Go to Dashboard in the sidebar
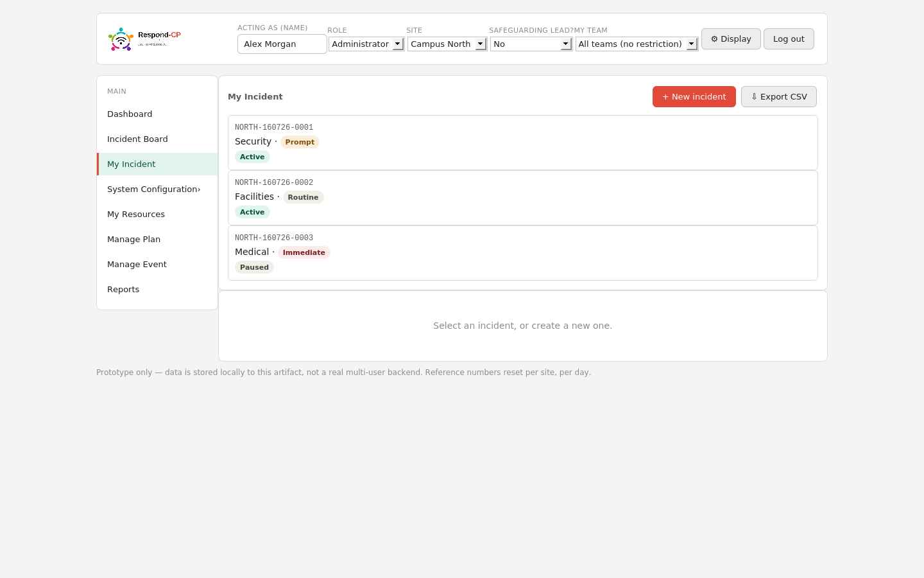Image resolution: width=924 pixels, height=578 pixels. point(157,114)
